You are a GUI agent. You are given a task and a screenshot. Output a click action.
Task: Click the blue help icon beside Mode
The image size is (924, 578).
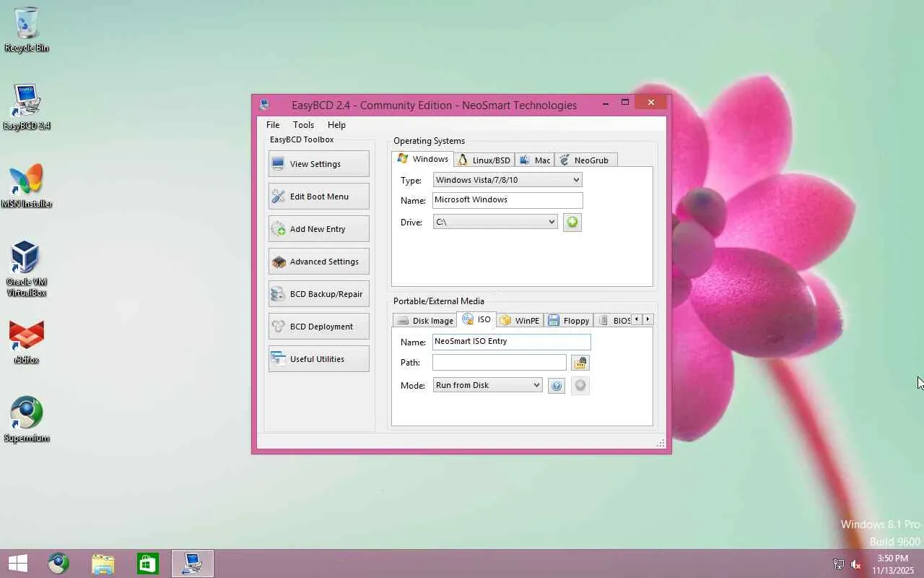(556, 386)
